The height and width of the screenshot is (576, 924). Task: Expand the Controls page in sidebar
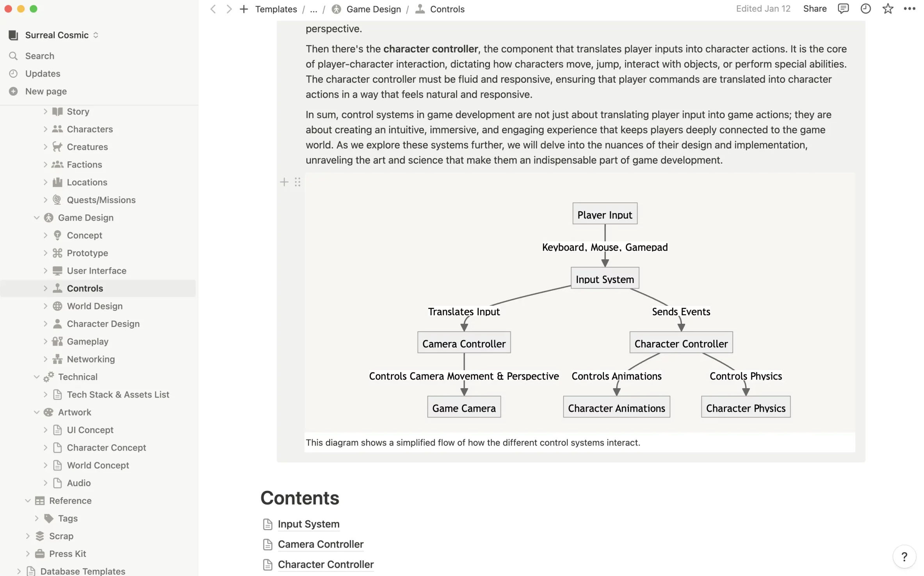[45, 289]
